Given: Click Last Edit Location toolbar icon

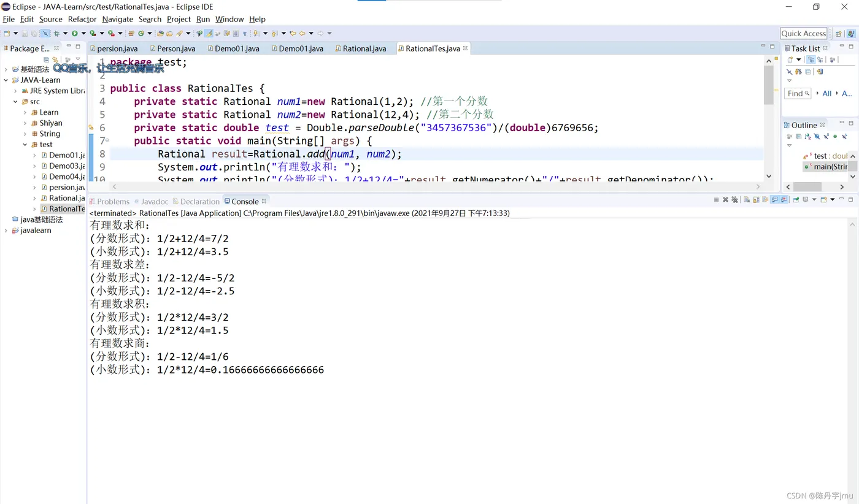Looking at the screenshot, I should (x=292, y=33).
